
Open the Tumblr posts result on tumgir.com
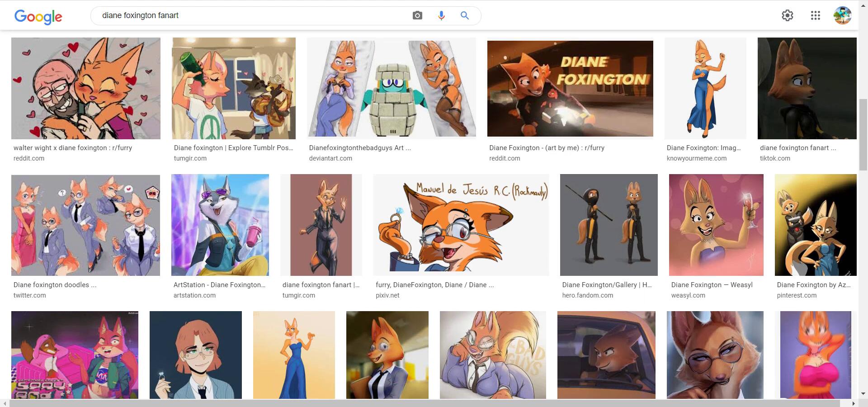pos(233,148)
